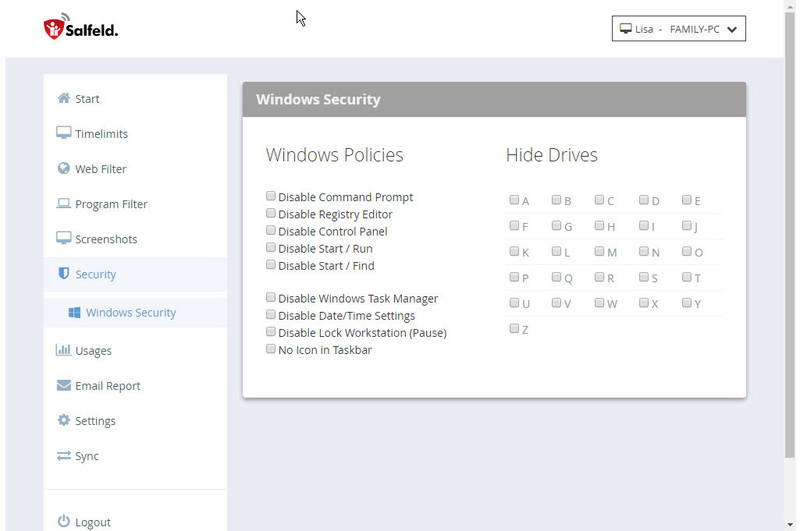Check No Icon in Taskbar option
The width and height of the screenshot is (800, 531).
point(271,349)
